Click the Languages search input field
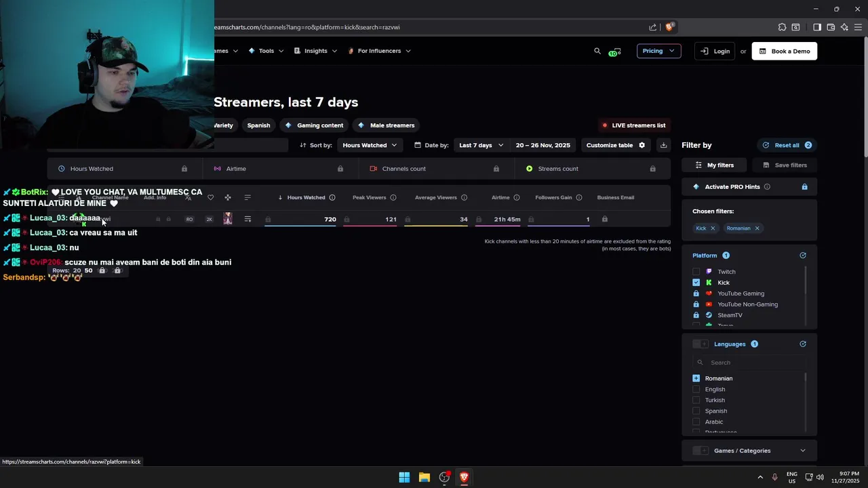This screenshot has width=868, height=488. click(x=749, y=363)
